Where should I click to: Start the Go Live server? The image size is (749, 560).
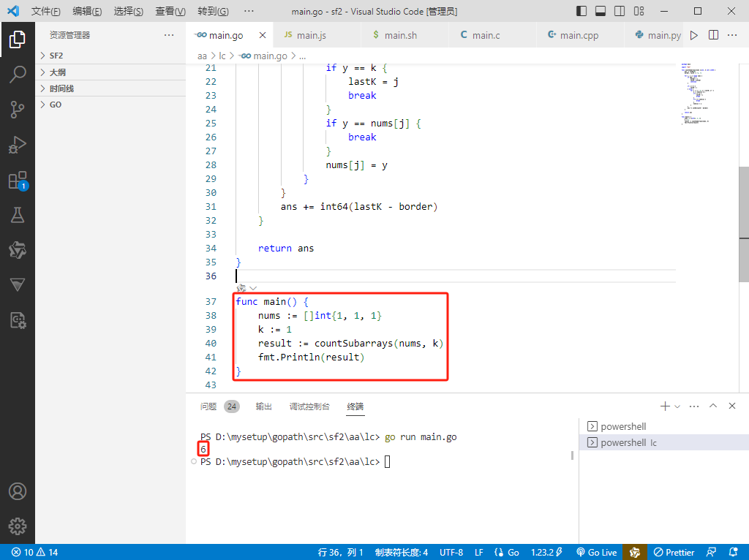tap(597, 553)
